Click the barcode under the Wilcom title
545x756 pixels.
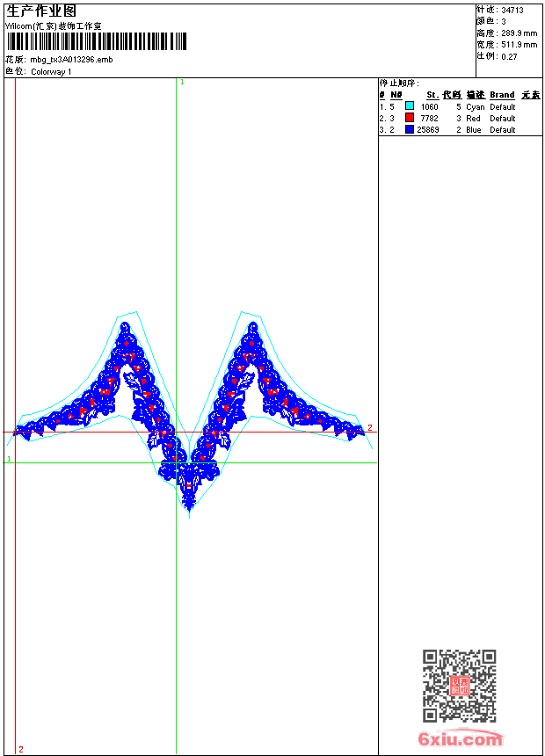[97, 41]
